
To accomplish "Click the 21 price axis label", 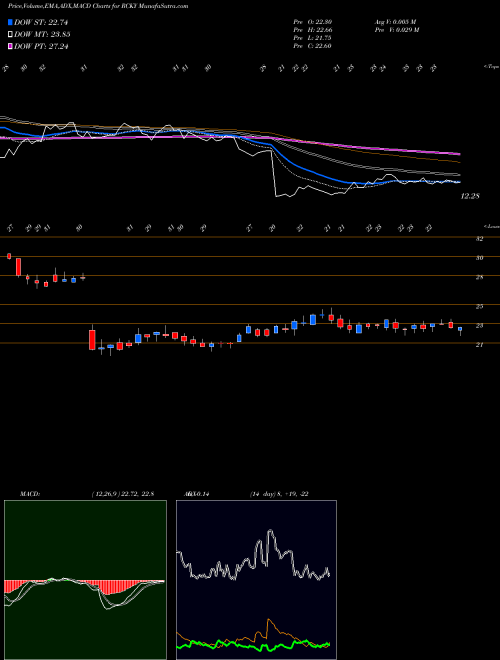I will click(x=479, y=345).
